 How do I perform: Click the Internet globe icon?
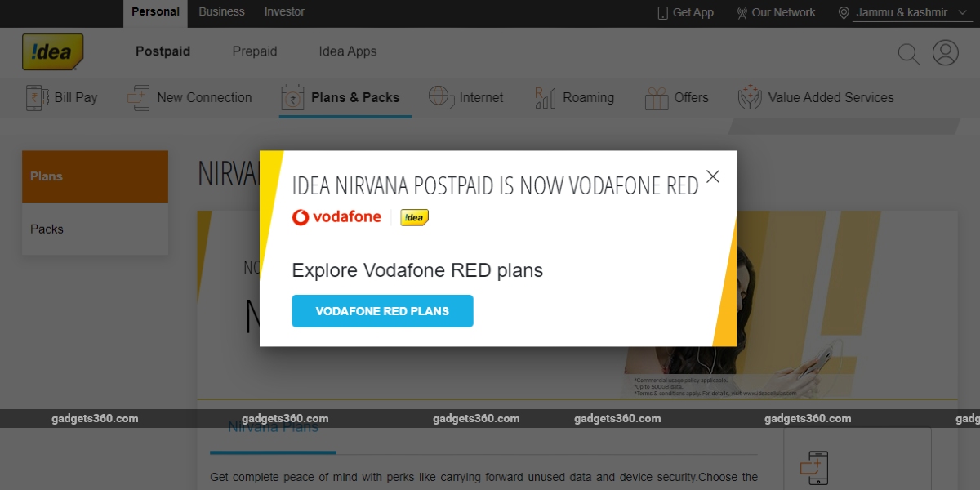pyautogui.click(x=441, y=98)
